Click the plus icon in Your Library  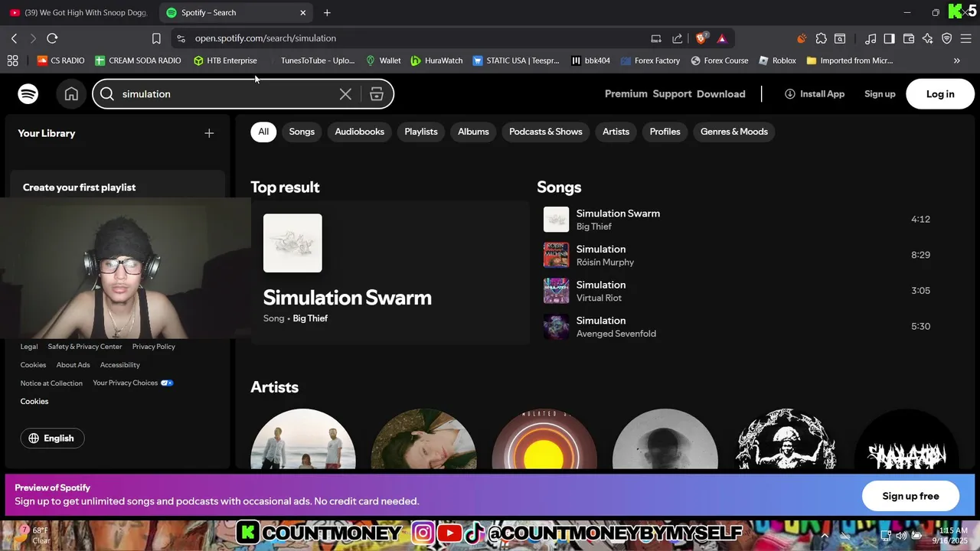[x=209, y=133]
